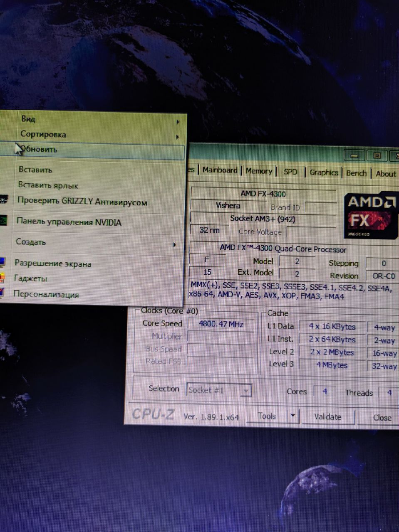Click the AMD FX-4300 Quad-Core Processor specification

(283, 249)
